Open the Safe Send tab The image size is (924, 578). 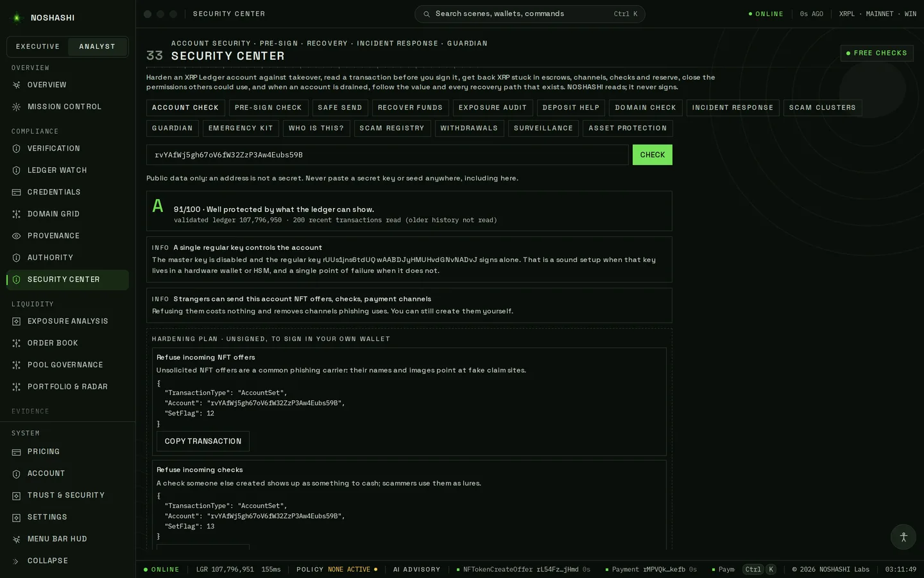pyautogui.click(x=340, y=108)
